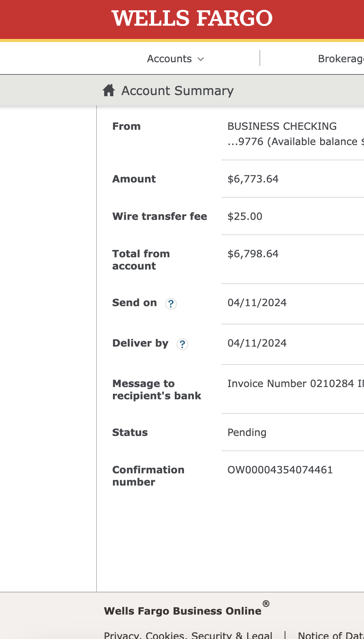Click the total from account $6,798.64
364x639 pixels.
(x=253, y=254)
